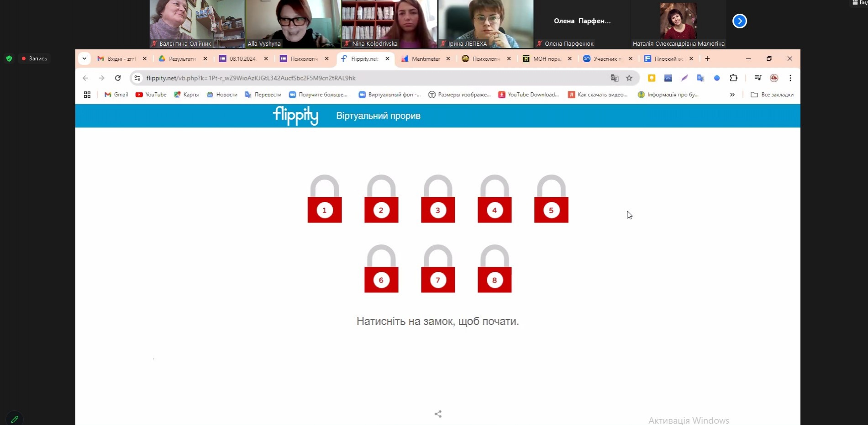The height and width of the screenshot is (425, 868).
Task: Open the Виртуальный фон bookmark
Action: (389, 95)
